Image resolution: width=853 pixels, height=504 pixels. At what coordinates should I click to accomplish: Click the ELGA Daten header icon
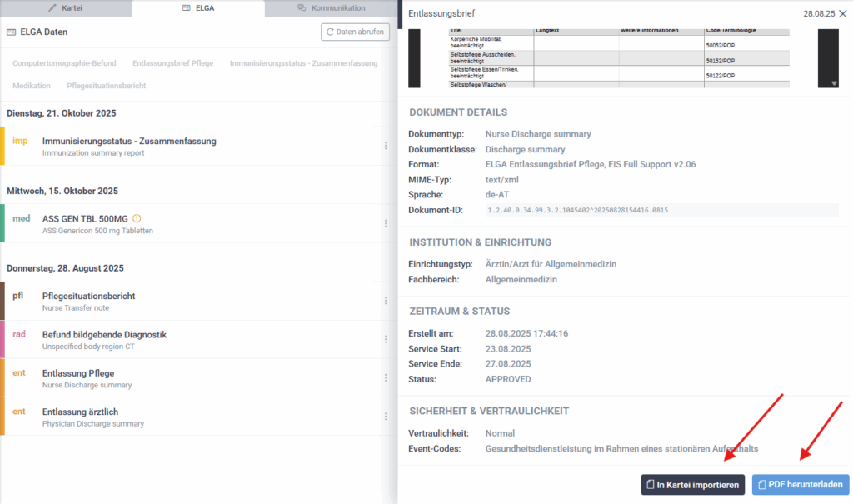pos(12,32)
